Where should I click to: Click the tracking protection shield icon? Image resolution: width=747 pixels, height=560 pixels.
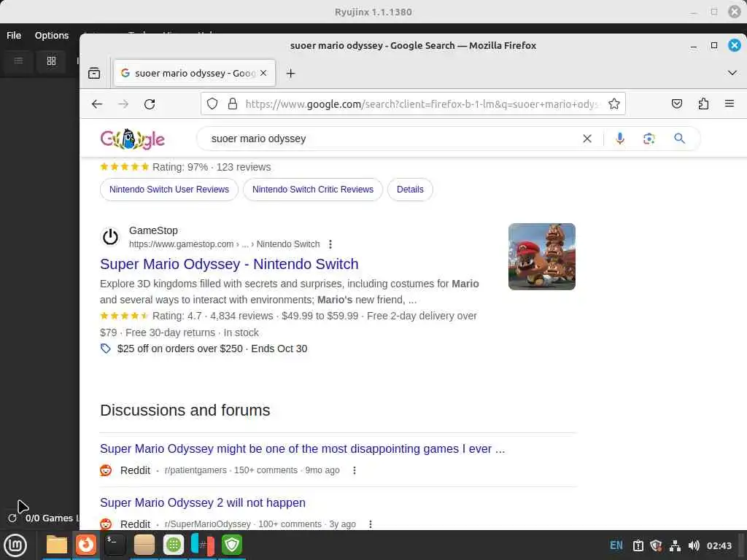click(x=212, y=104)
